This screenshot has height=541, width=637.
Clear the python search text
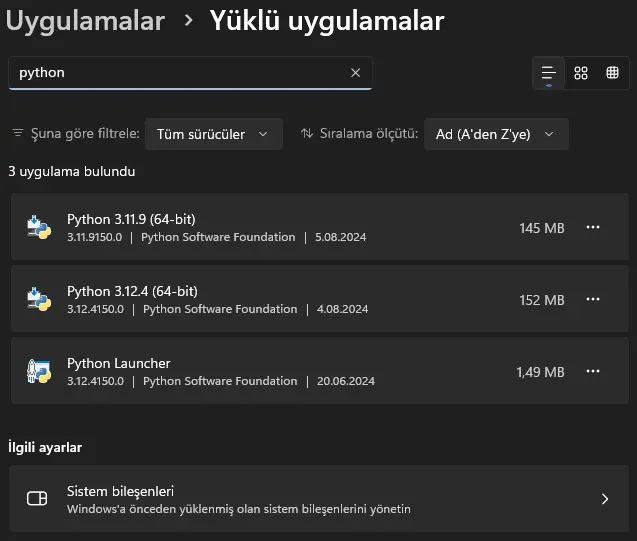click(355, 73)
